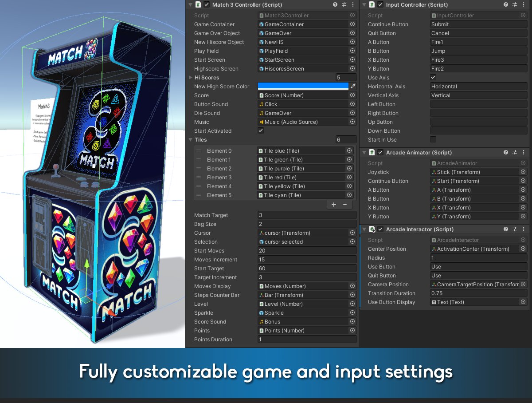532x403 pixels.
Task: Click the object picker beside Sparkle
Action: pyautogui.click(x=352, y=312)
